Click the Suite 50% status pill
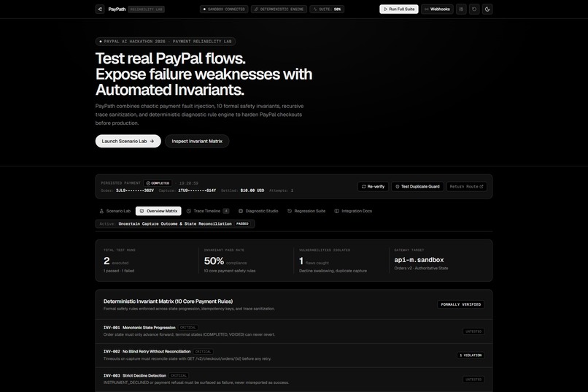Screen dimensions: 588x392 coord(327,9)
